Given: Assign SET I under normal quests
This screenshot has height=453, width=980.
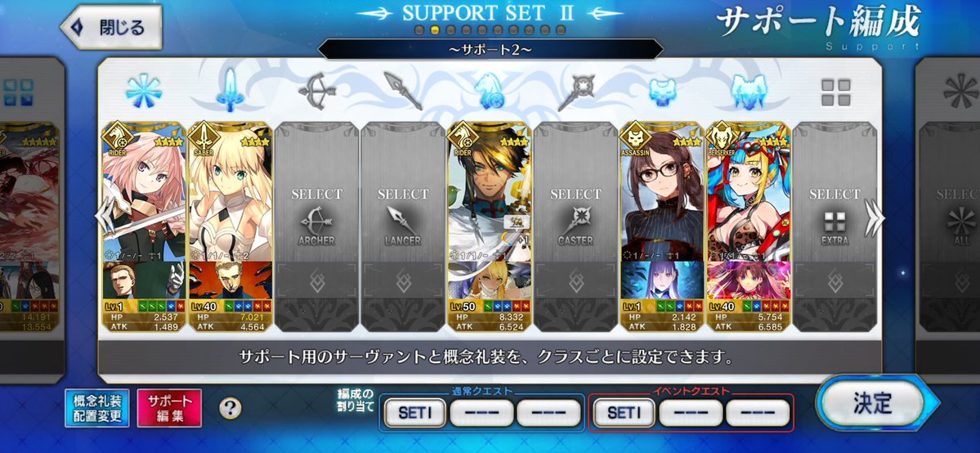Looking at the screenshot, I should [x=415, y=413].
